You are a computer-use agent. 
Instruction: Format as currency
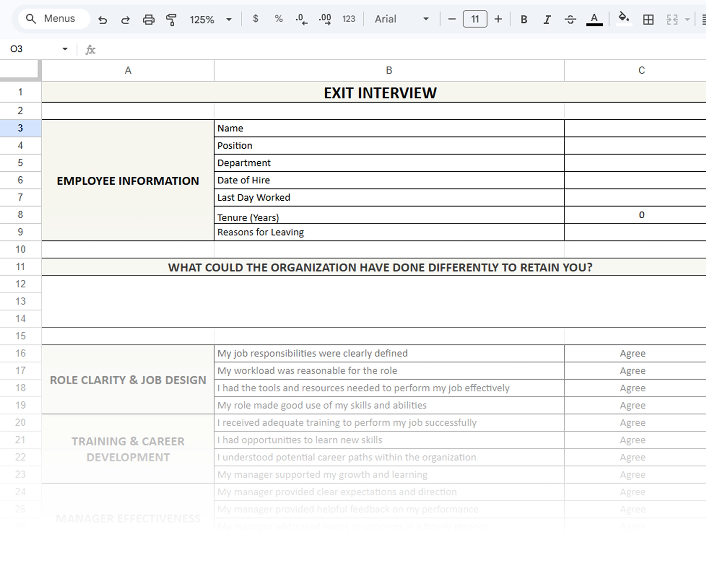coord(256,19)
